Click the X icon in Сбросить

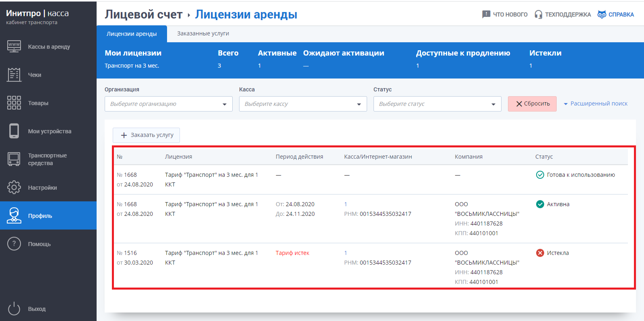[519, 104]
